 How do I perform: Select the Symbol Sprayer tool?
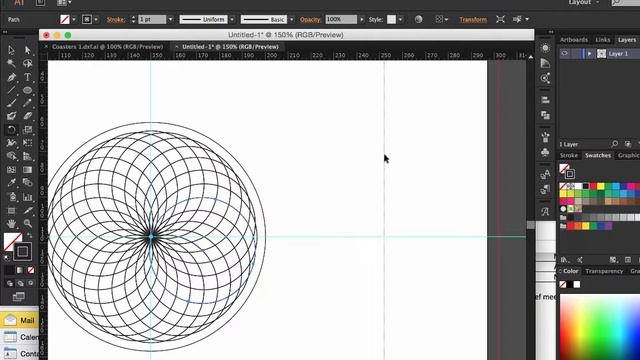[x=11, y=197]
